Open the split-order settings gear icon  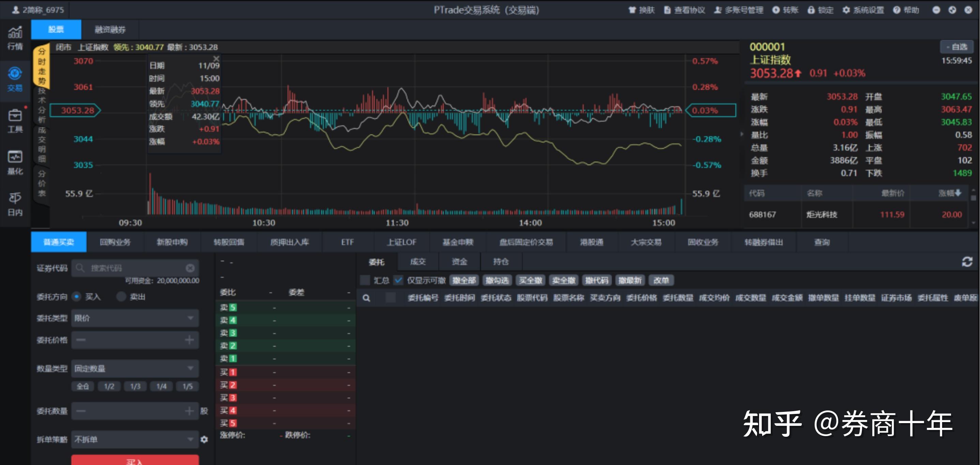(204, 439)
